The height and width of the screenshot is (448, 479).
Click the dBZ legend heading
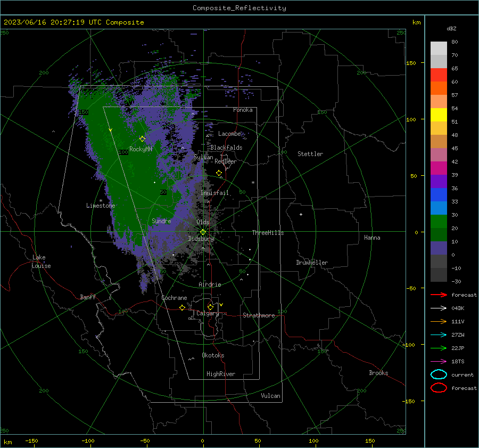coord(451,28)
